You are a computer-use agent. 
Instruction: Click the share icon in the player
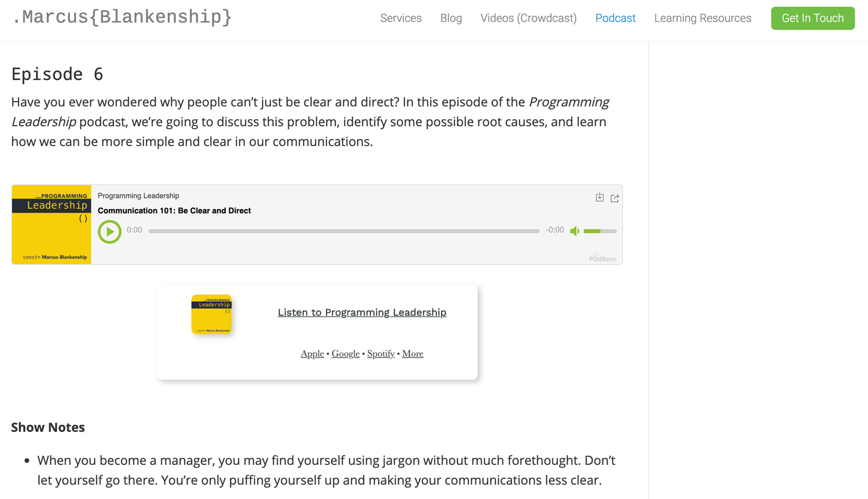(615, 198)
